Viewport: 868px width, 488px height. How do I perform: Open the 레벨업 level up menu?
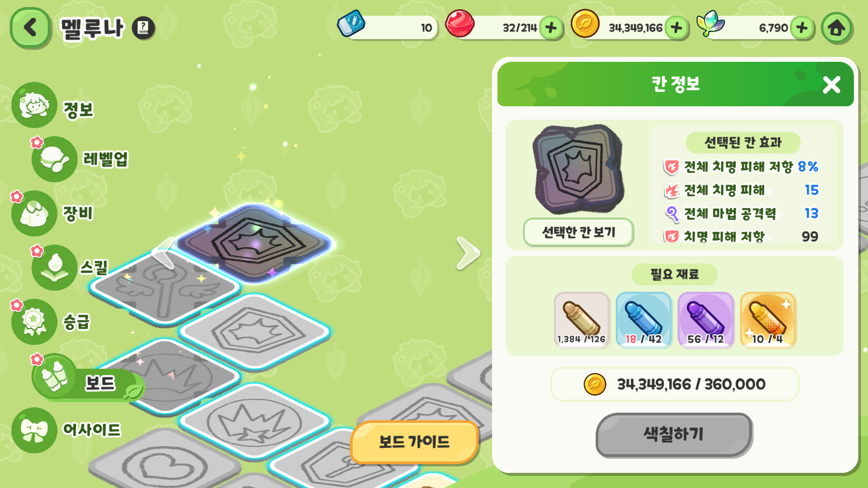pyautogui.click(x=80, y=159)
